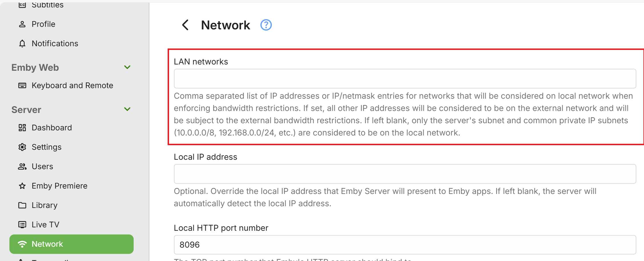This screenshot has width=644, height=261.
Task: Click the Emby Premiere star icon
Action: pos(22,186)
